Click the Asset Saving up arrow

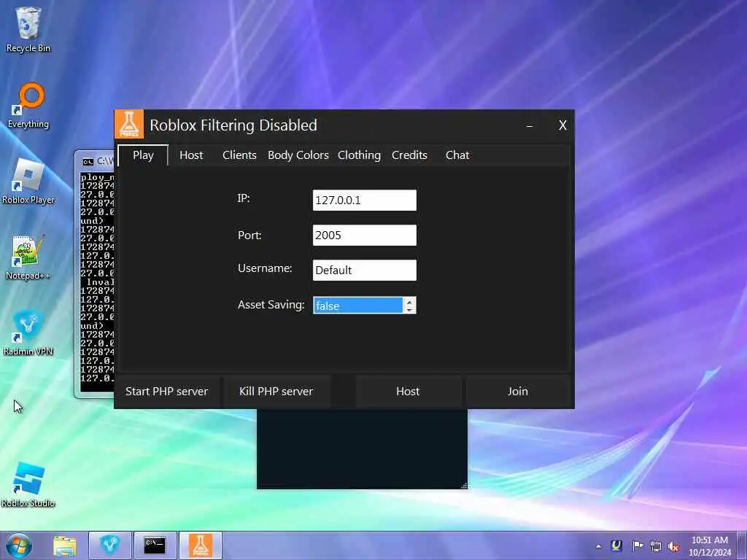point(409,301)
